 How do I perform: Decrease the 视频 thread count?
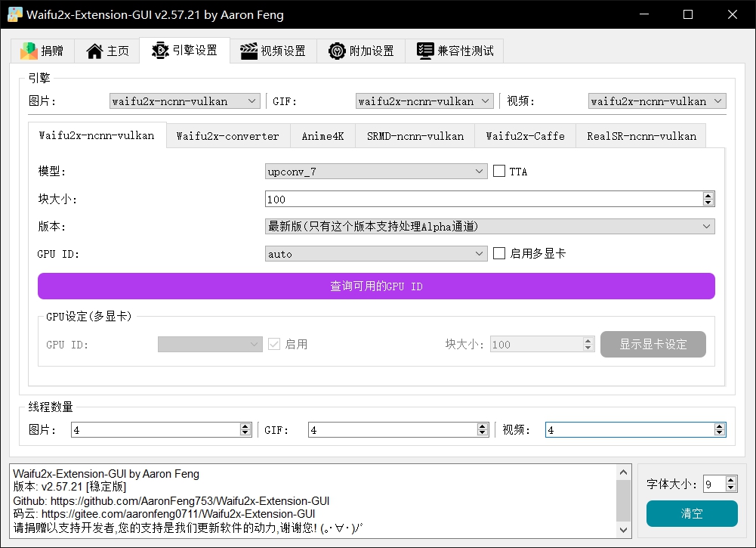719,433
